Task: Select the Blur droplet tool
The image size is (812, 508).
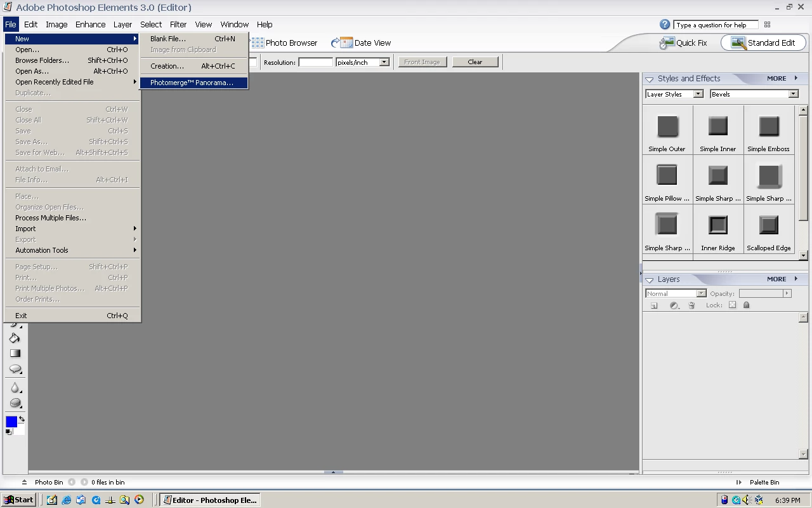Action: coord(15,388)
